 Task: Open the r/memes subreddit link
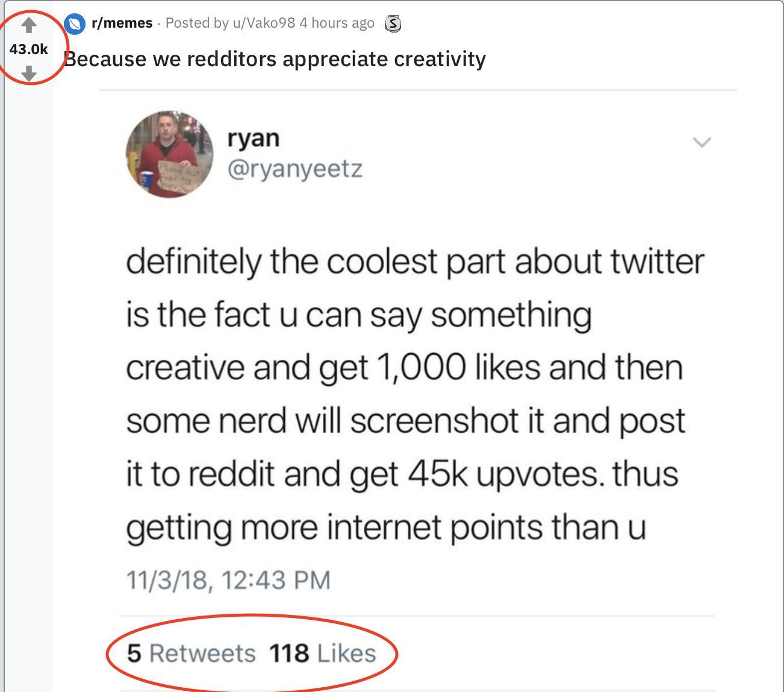pyautogui.click(x=122, y=23)
